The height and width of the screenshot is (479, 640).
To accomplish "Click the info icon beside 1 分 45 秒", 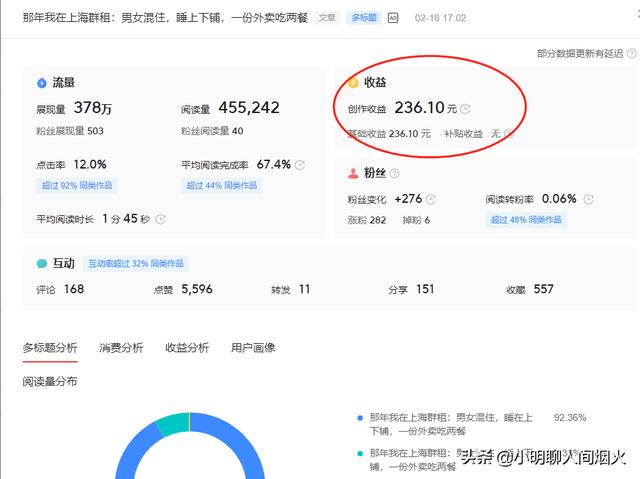I will tap(160, 219).
